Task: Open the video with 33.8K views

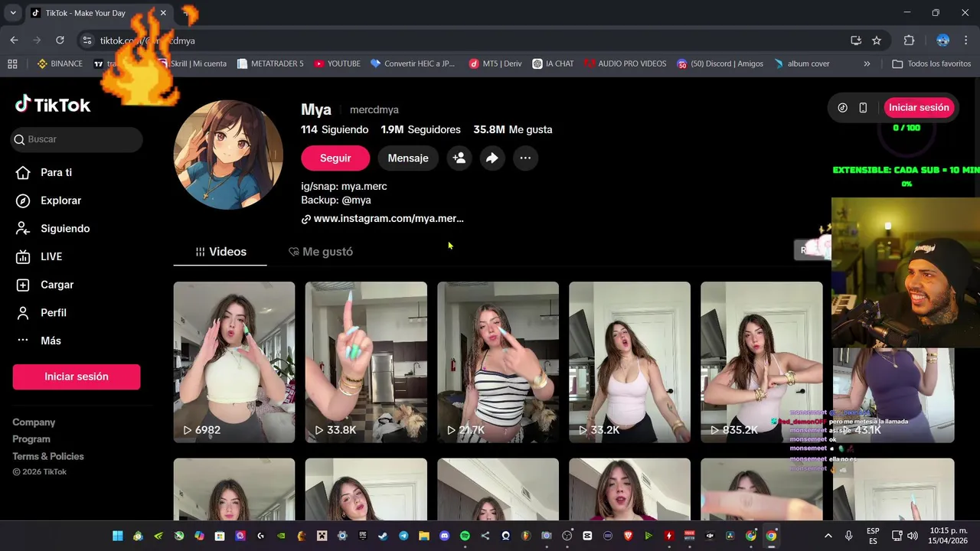Action: point(366,362)
